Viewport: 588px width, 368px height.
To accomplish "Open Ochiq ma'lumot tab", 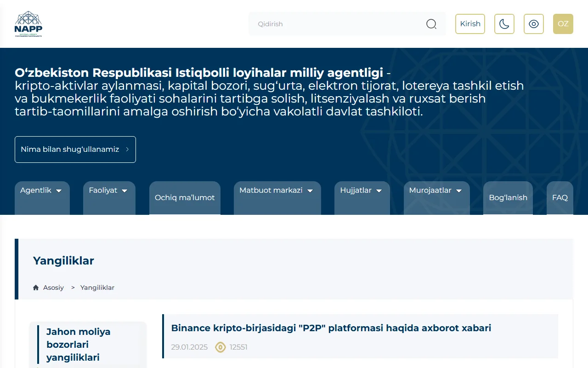I will 185,198.
